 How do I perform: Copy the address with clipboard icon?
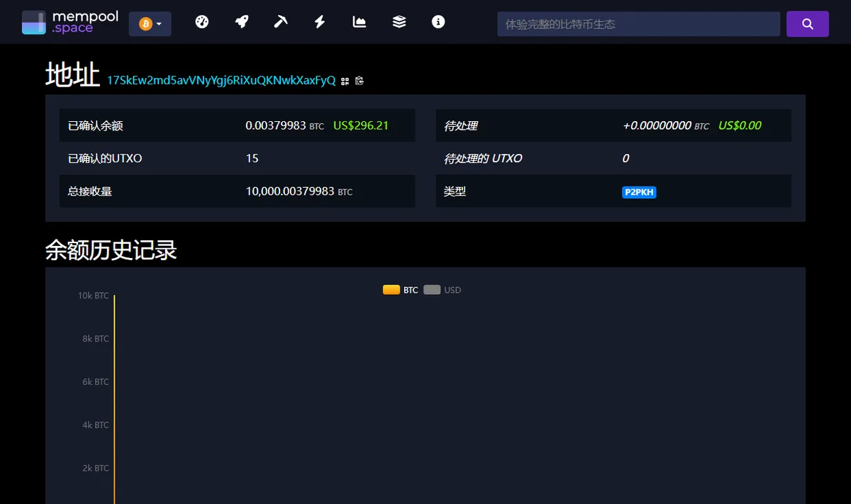tap(360, 81)
